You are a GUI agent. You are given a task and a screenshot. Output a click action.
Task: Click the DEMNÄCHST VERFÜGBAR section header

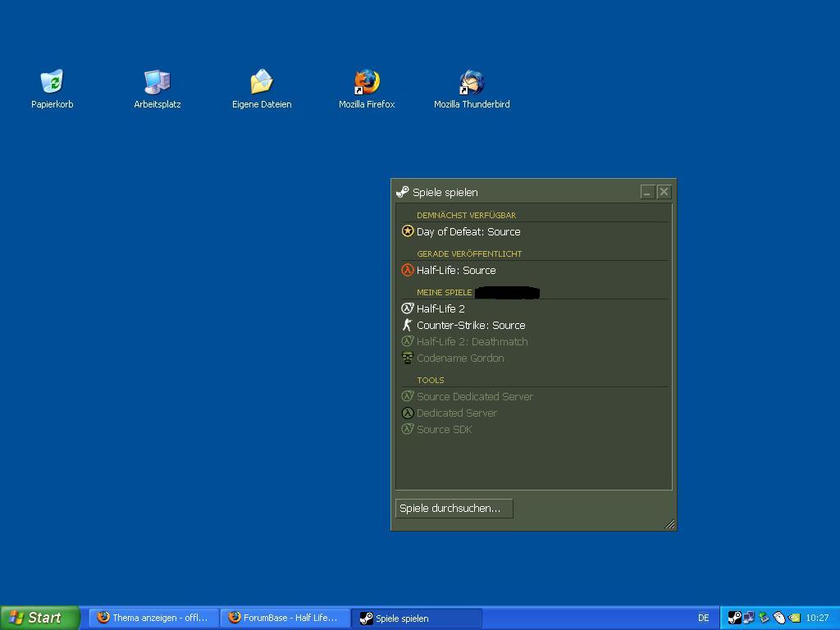point(466,216)
